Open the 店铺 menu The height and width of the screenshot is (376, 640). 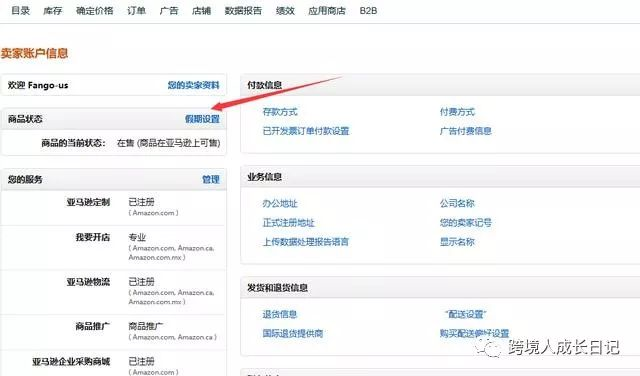tap(201, 11)
